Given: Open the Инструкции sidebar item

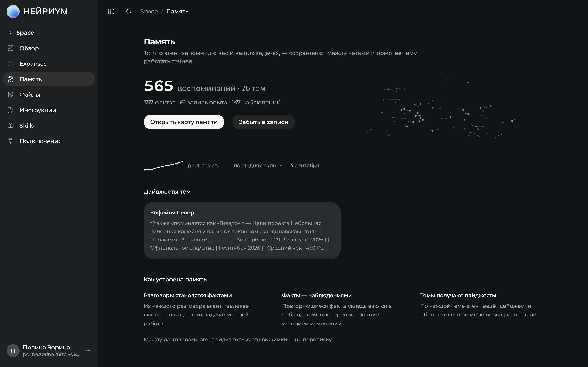Looking at the screenshot, I should coord(49,110).
